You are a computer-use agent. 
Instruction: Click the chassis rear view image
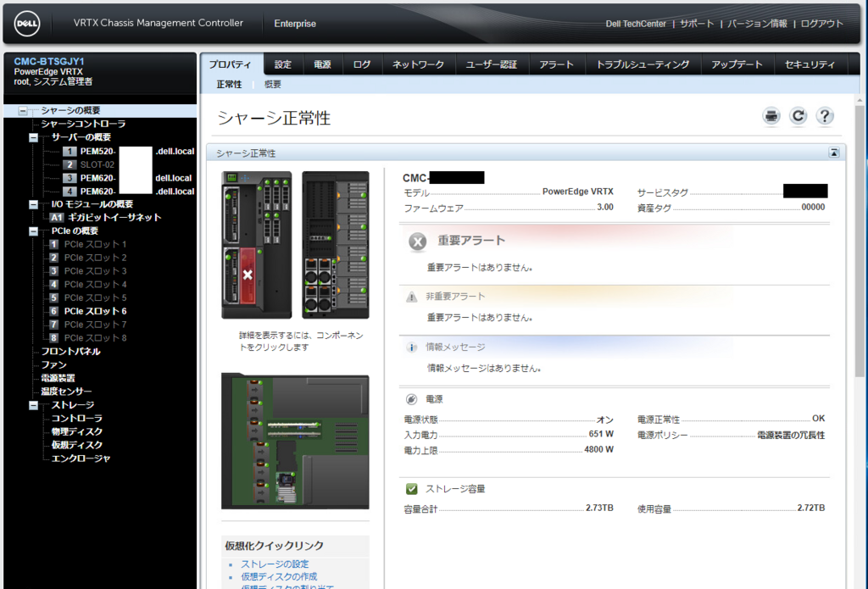pyautogui.click(x=336, y=245)
